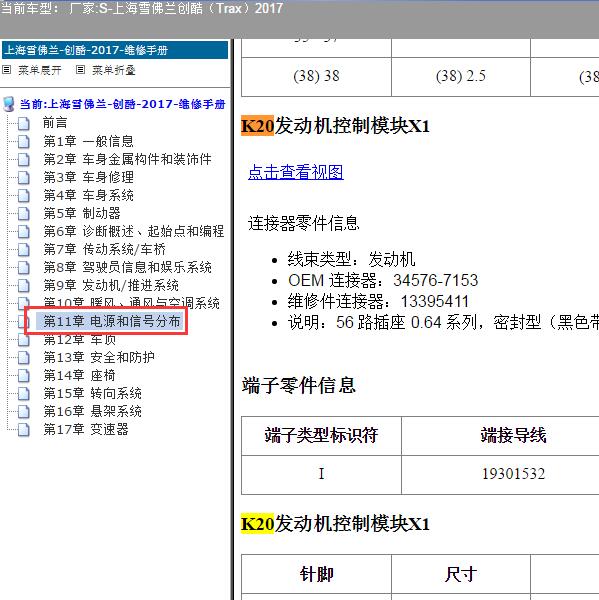
Task: Click the 连接器零件信息 heading
Action: [304, 223]
